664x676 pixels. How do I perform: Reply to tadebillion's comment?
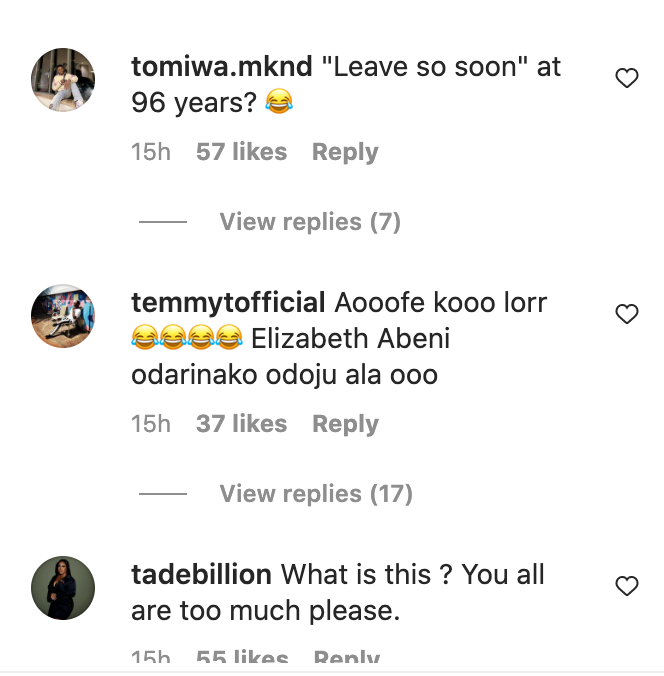coord(346,660)
